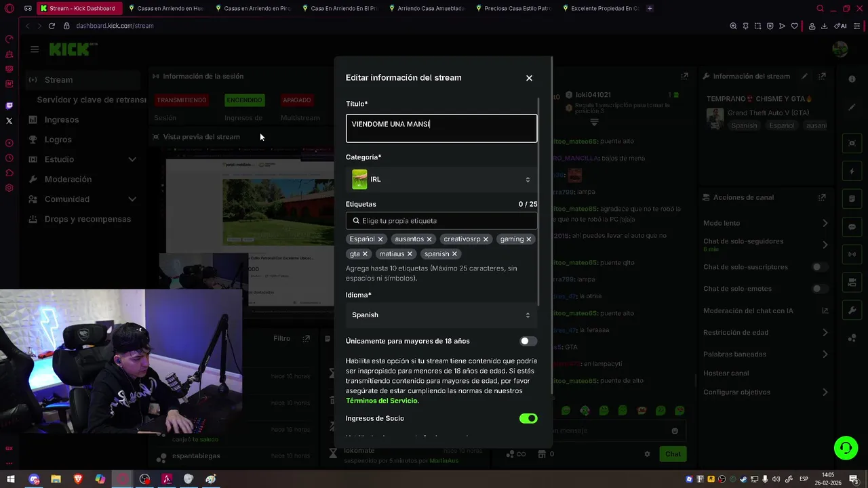Screen dimensions: 868x488
Task: Expand Configurar objetivos options
Action: pyautogui.click(x=825, y=392)
